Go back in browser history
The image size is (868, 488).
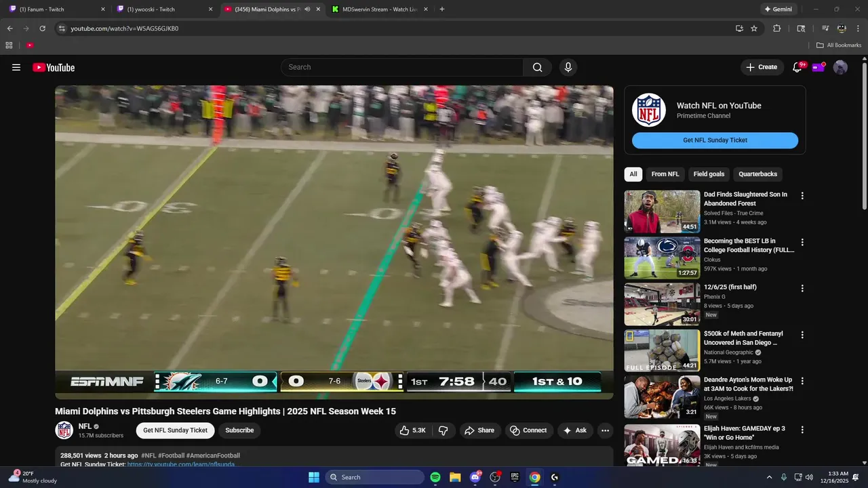click(x=9, y=28)
